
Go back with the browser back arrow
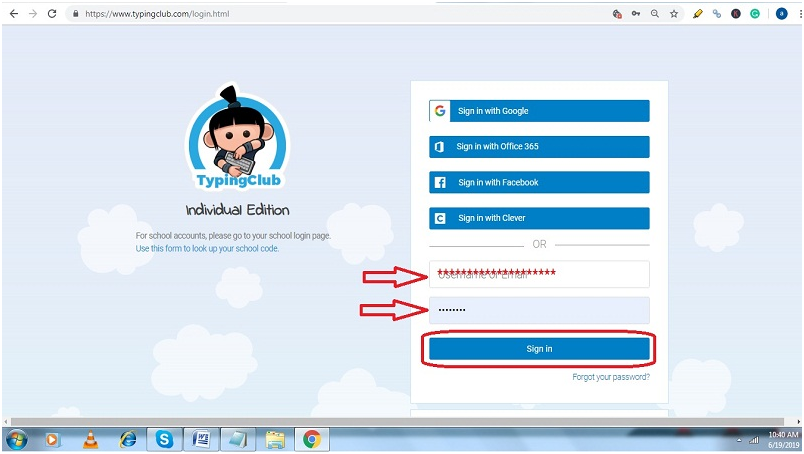coord(14,14)
